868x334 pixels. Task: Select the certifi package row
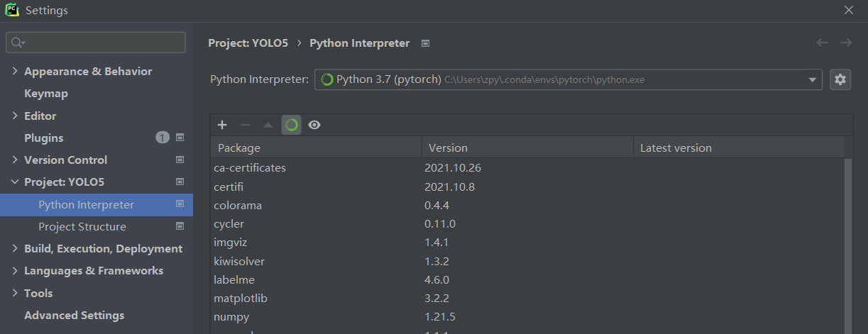527,187
